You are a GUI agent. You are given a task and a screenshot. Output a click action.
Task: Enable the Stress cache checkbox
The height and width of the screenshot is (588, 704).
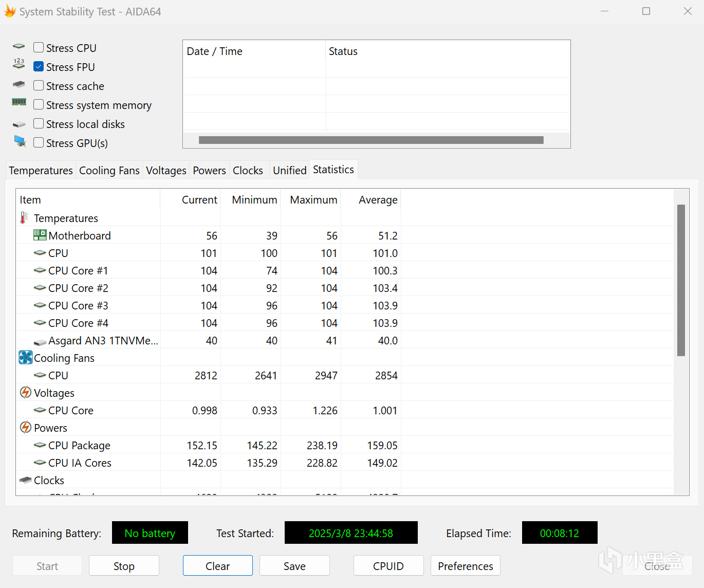39,85
